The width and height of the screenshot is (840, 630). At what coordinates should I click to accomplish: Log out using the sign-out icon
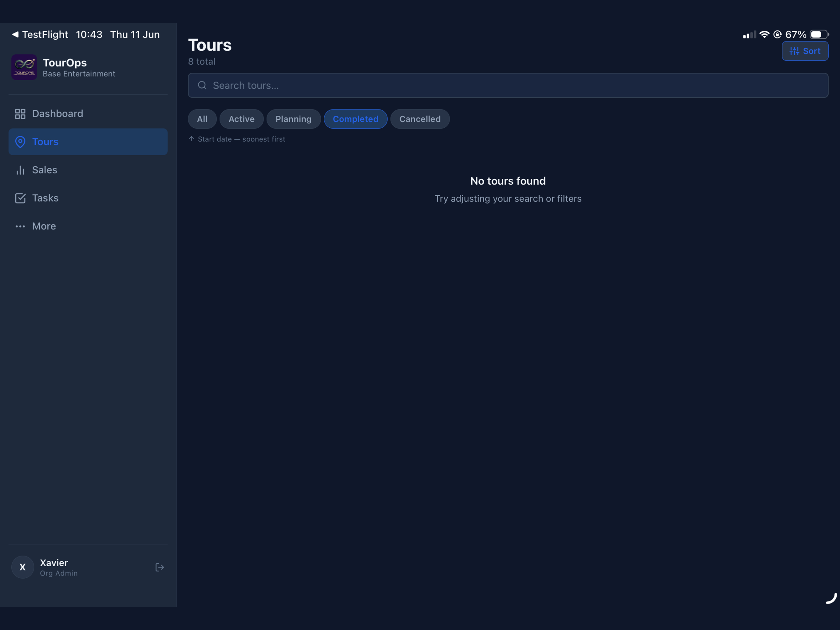point(160,567)
